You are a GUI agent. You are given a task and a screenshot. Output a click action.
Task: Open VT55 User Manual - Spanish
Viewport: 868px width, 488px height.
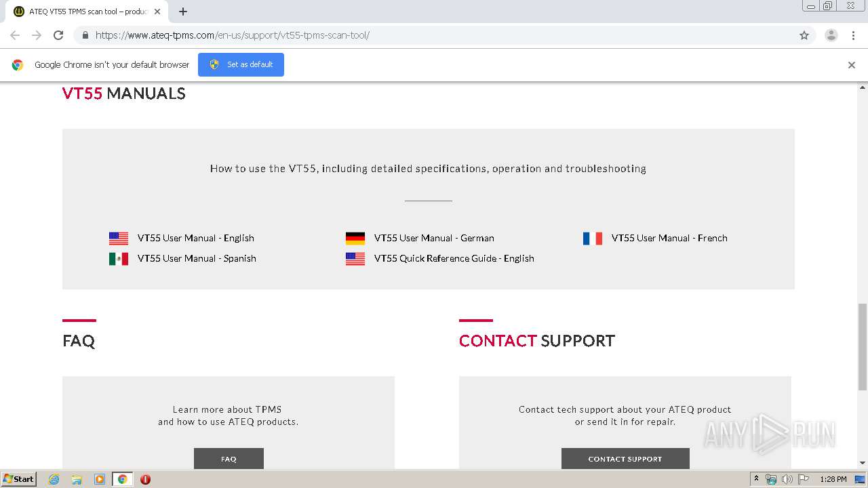(197, 259)
